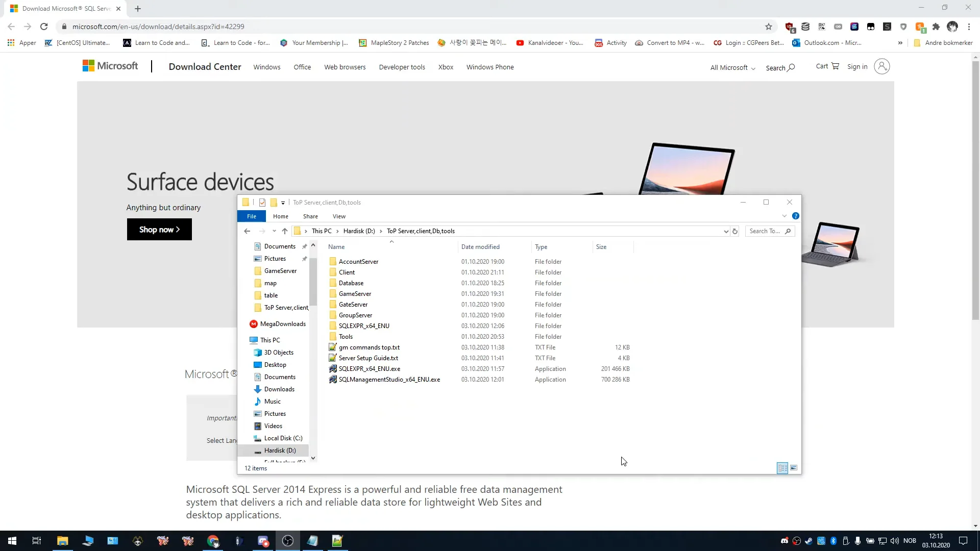The width and height of the screenshot is (980, 551).
Task: Select SQLManagementStudio_x64_ENU.exe
Action: (x=389, y=380)
